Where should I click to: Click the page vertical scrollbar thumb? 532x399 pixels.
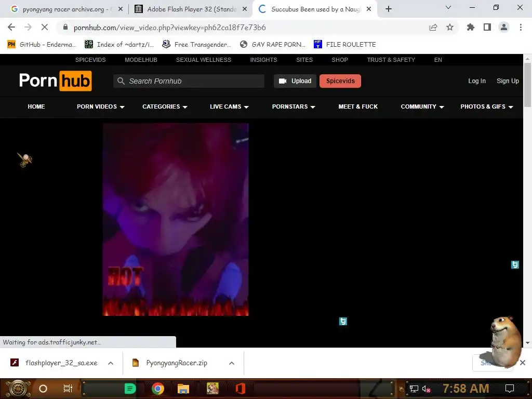coord(527,85)
